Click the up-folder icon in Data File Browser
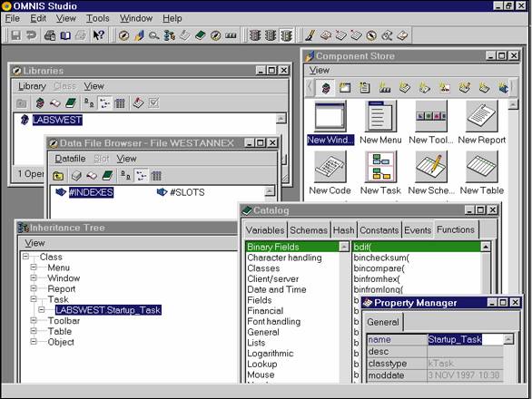The width and height of the screenshot is (532, 399). [x=58, y=176]
